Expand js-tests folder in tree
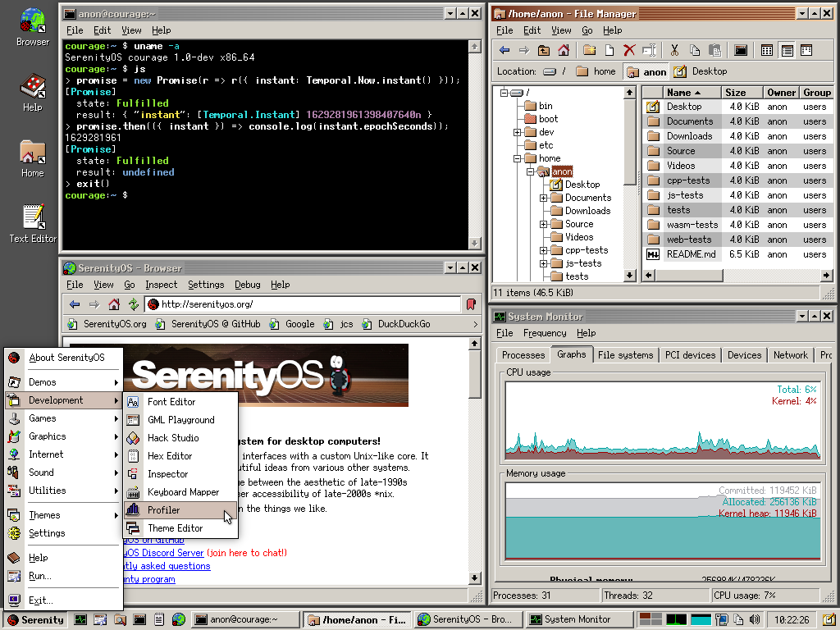The image size is (840, 630). tap(543, 263)
